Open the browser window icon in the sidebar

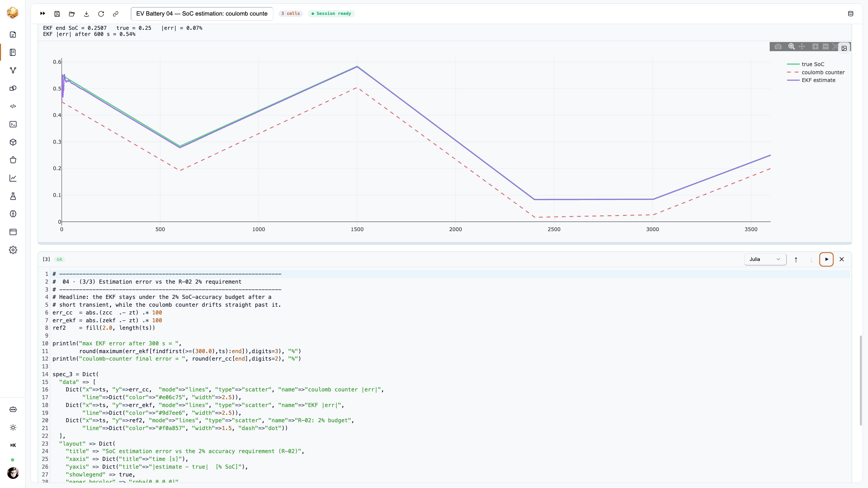click(13, 232)
